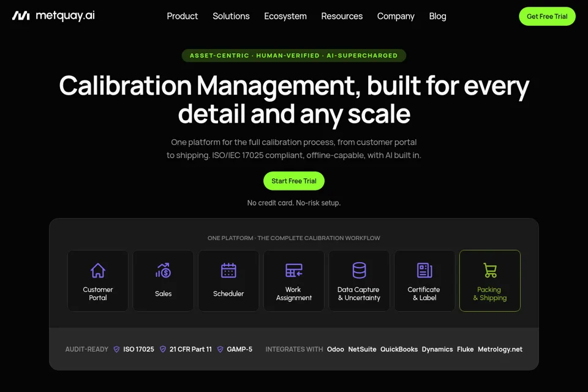This screenshot has width=588, height=392.
Task: Click the Metrology.net integration name
Action: point(500,349)
